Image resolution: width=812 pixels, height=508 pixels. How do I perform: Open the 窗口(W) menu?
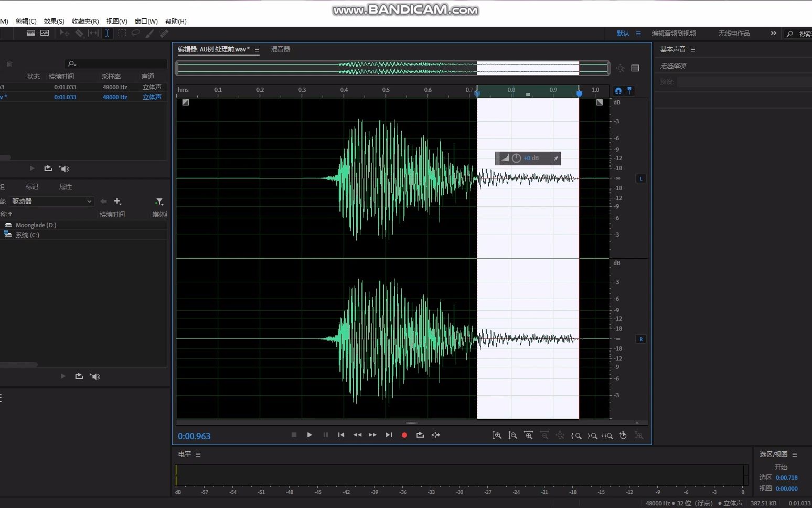pos(146,21)
